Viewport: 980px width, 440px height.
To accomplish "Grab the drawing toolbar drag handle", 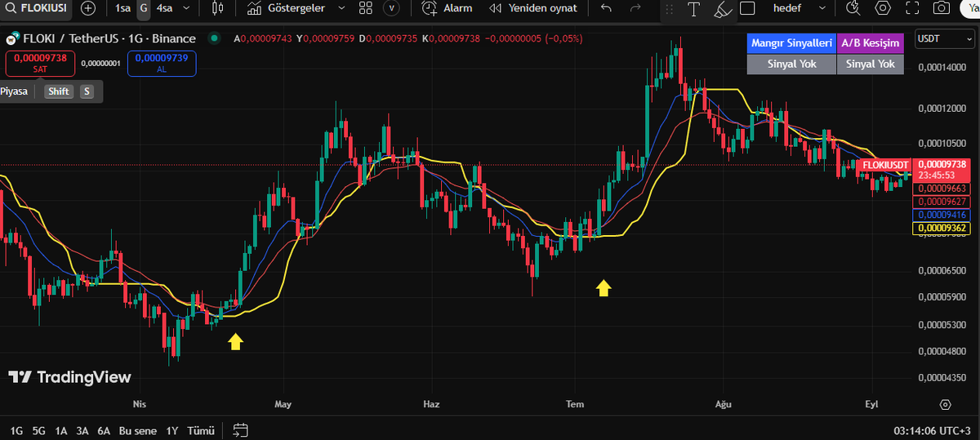I will click(x=669, y=9).
